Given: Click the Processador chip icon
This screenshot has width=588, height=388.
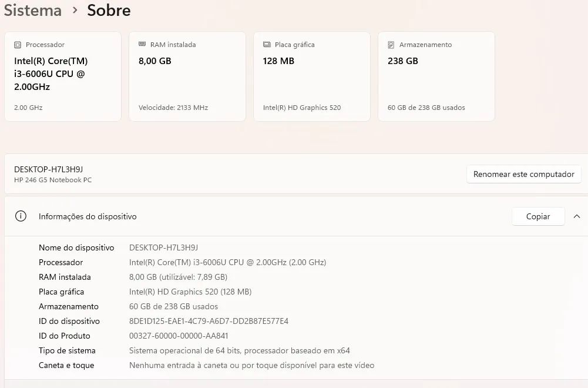Looking at the screenshot, I should pos(18,45).
